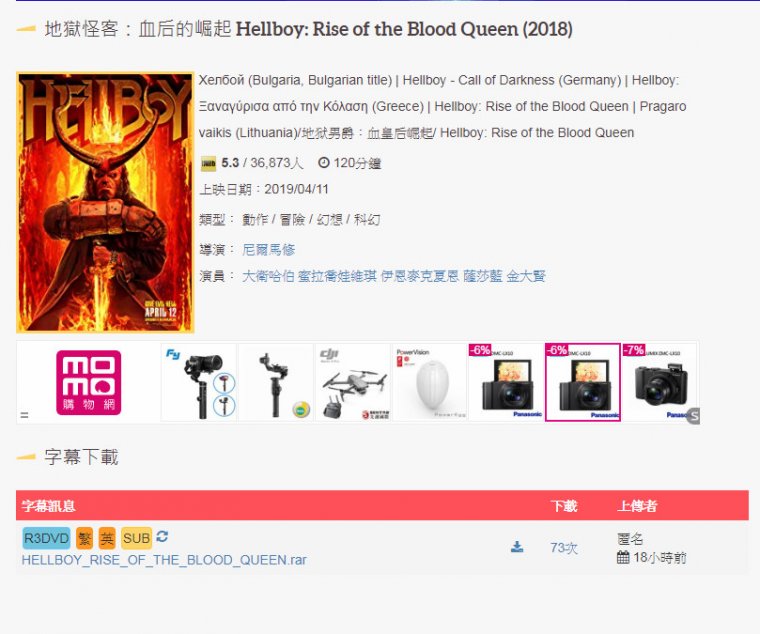The width and height of the screenshot is (760, 634).
Task: Click the highlighted Panasonic camera ad
Action: point(583,382)
